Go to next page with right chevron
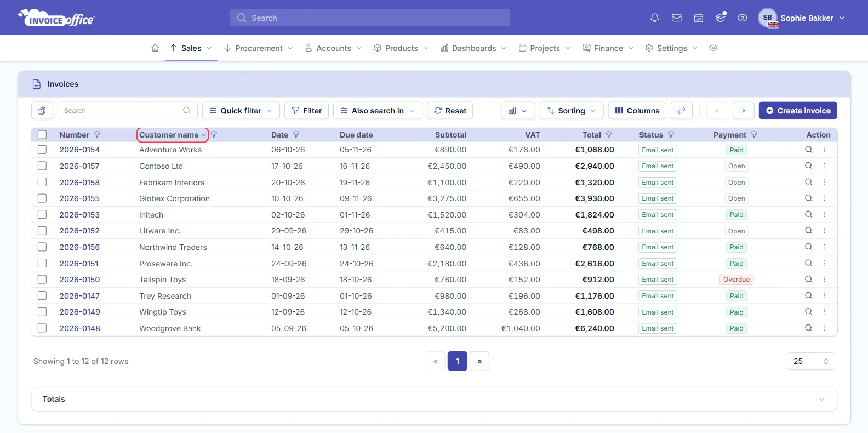 click(x=744, y=111)
